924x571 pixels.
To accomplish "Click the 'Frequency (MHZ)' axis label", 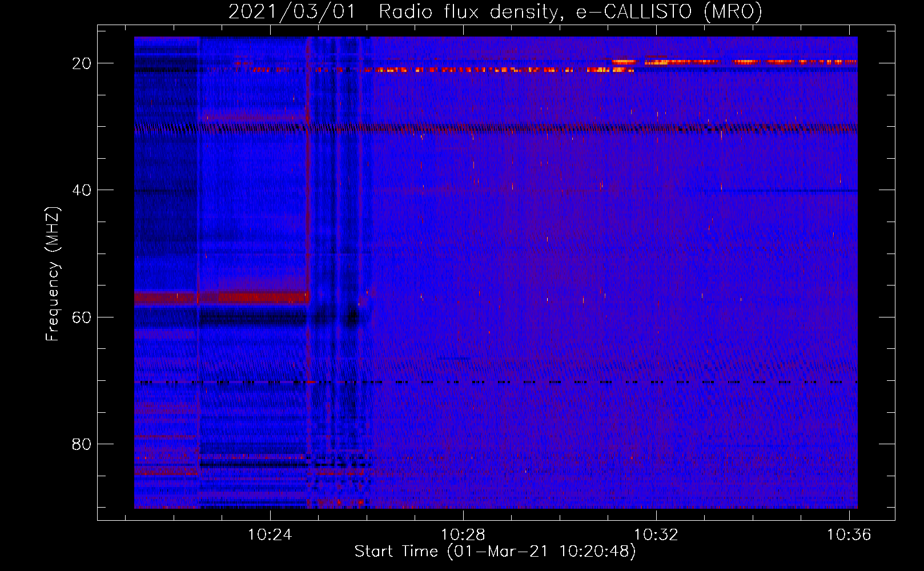I will tap(53, 274).
